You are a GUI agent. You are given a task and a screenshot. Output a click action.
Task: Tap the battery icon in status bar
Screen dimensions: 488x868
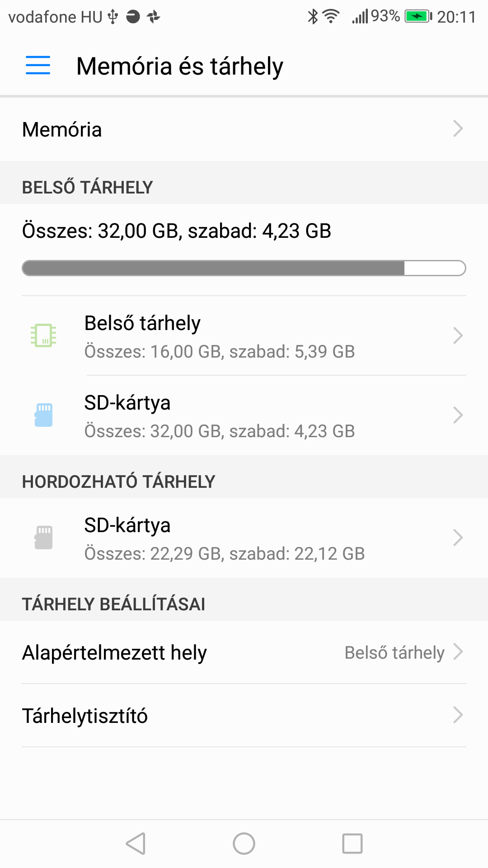pos(418,17)
